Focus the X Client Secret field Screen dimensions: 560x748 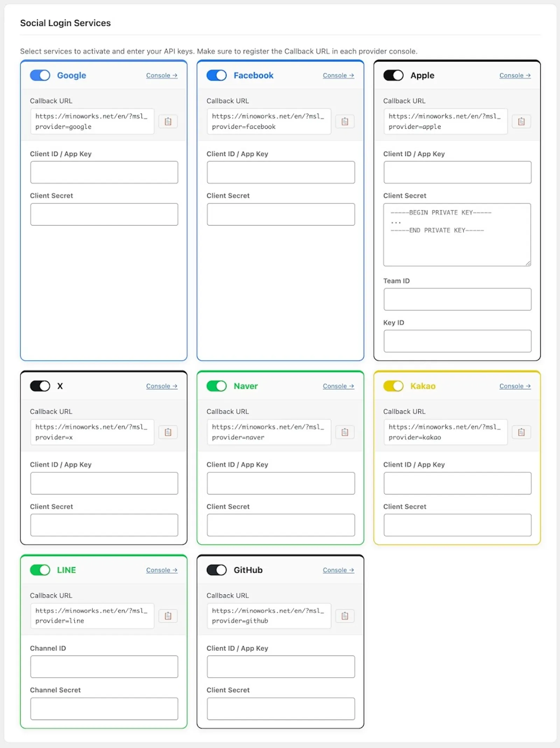[104, 525]
